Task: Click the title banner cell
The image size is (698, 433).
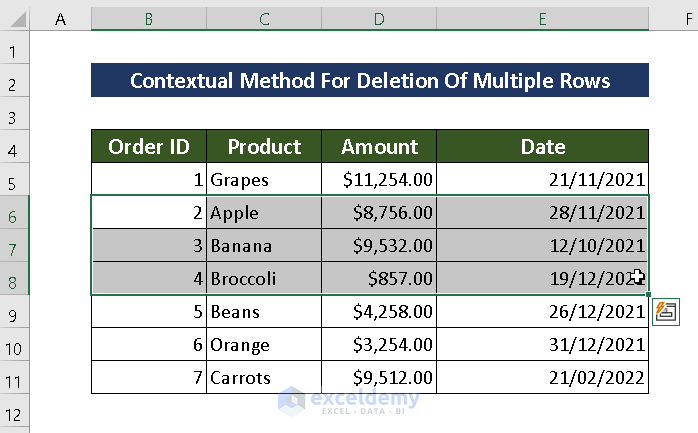Action: (369, 80)
